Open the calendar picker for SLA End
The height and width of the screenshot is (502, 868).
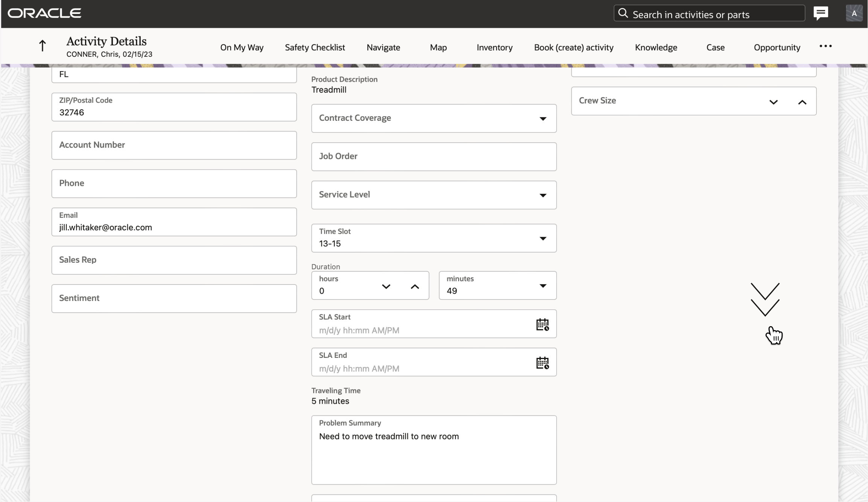pos(542,362)
